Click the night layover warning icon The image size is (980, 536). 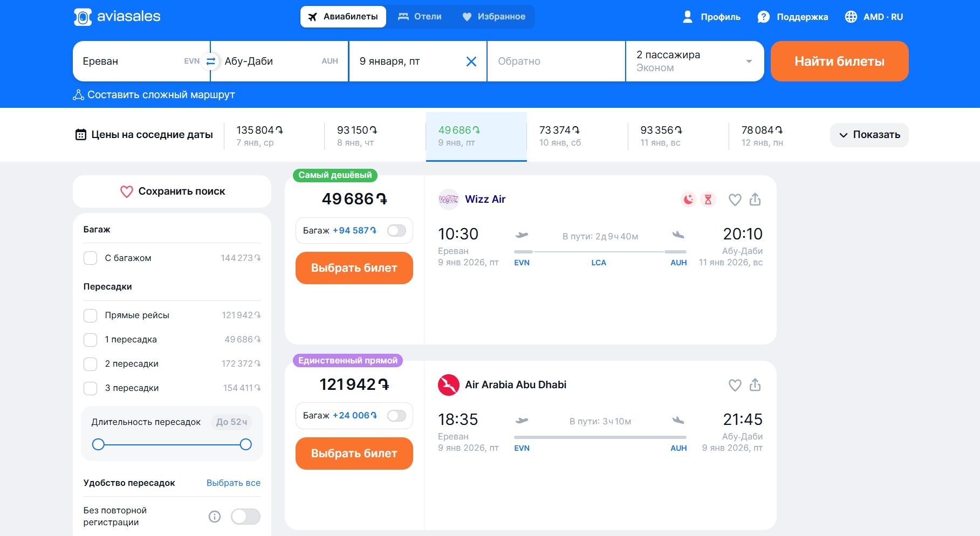(x=688, y=200)
